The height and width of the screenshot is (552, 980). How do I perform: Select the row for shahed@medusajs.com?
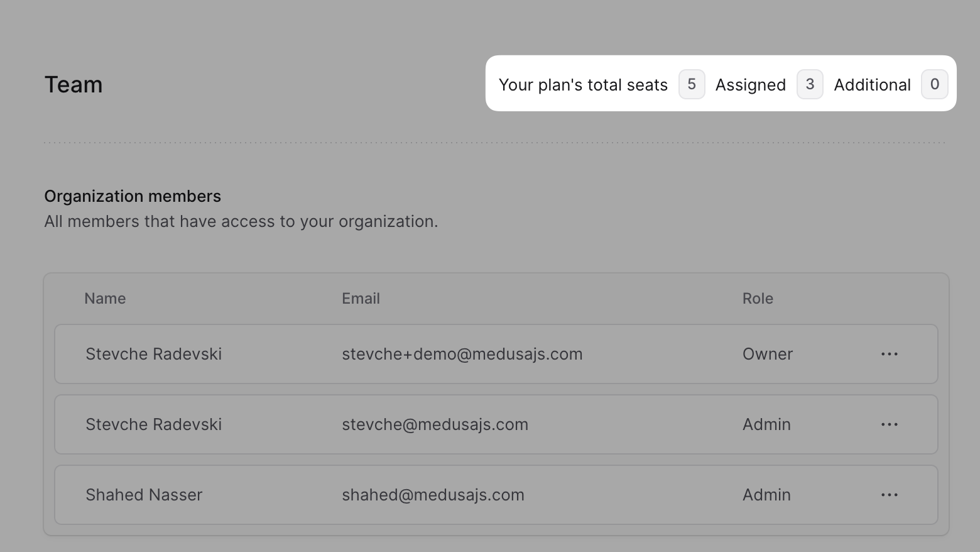point(433,495)
